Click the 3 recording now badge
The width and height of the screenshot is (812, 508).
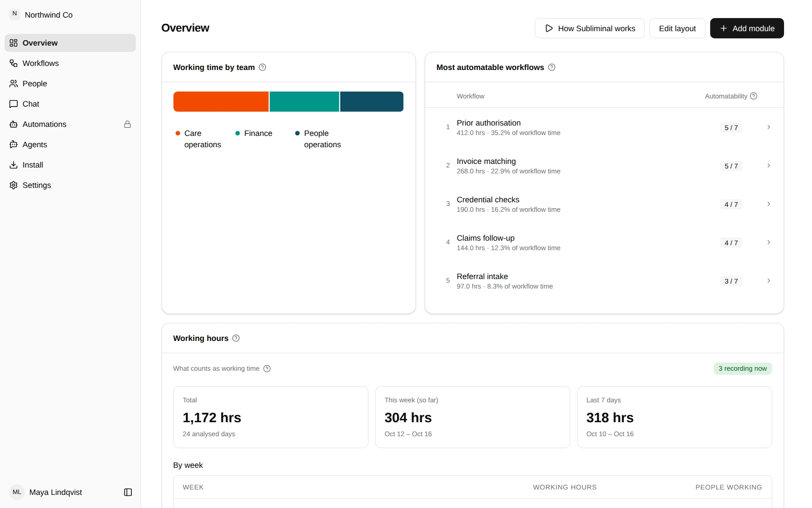[743, 368]
